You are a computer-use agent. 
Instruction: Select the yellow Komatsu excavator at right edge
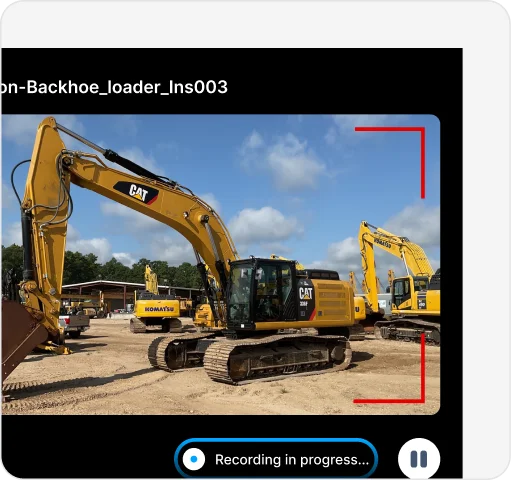click(x=399, y=283)
